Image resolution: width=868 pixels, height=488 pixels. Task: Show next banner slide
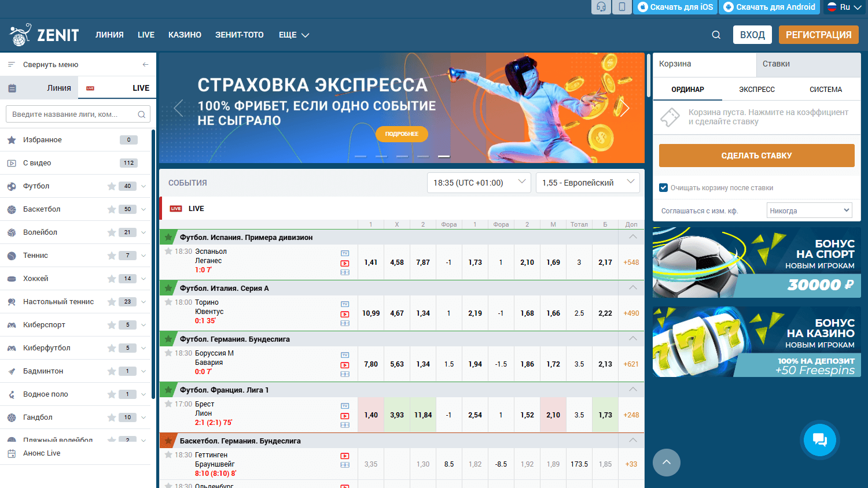click(x=625, y=108)
